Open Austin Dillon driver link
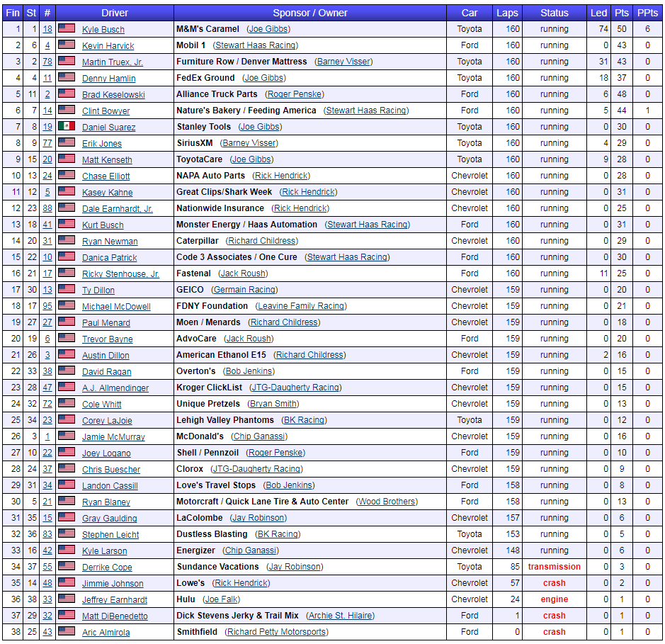 click(106, 356)
